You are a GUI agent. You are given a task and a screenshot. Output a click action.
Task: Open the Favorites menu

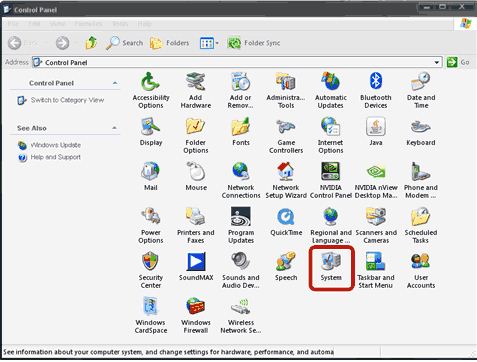(88, 24)
